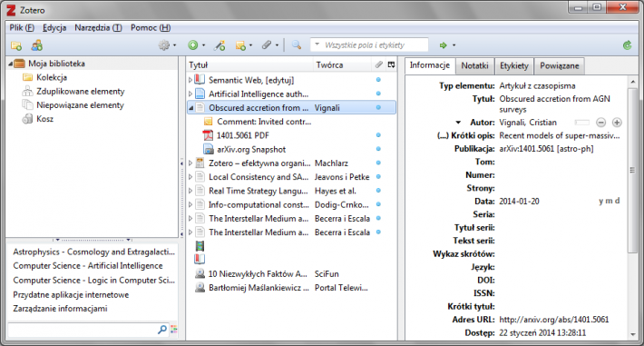644x346 pixels.
Task: Select the arXiv.org Snapshot attachment
Action: click(x=251, y=149)
